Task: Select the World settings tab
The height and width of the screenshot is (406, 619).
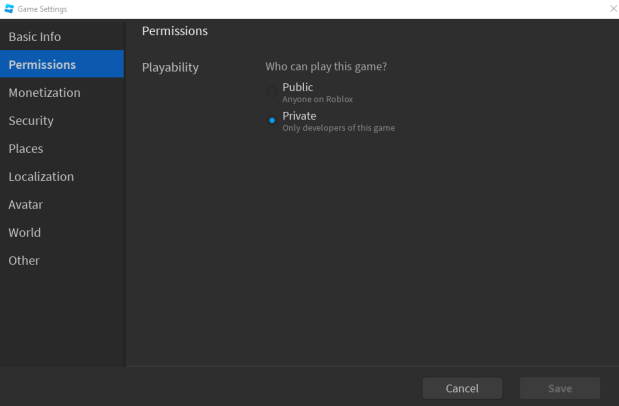Action: (62, 233)
